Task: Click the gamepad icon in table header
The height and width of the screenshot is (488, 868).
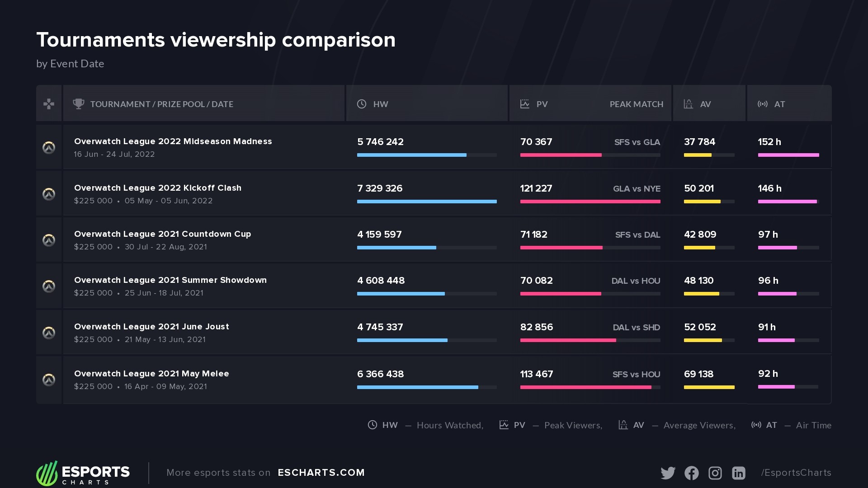Action: [x=49, y=104]
